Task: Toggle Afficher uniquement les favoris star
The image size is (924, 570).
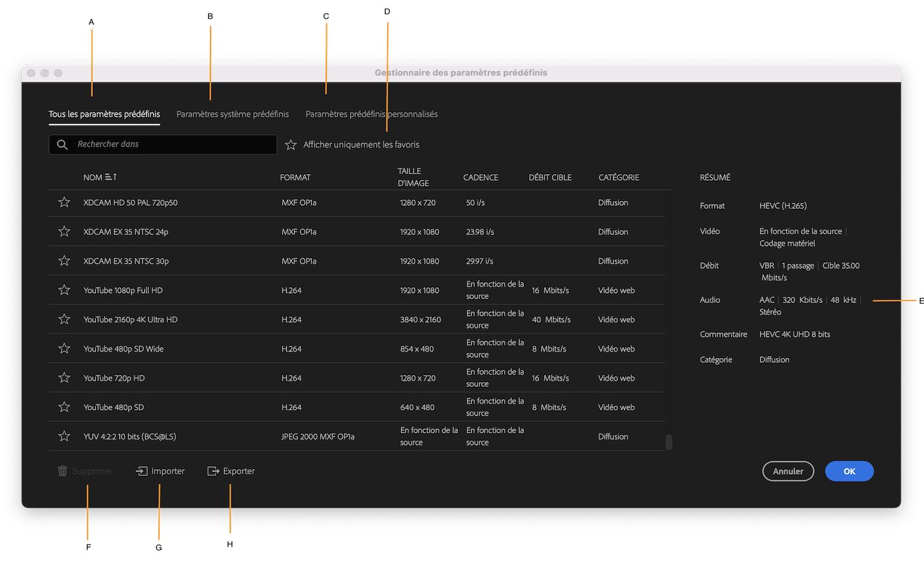Action: pos(291,145)
